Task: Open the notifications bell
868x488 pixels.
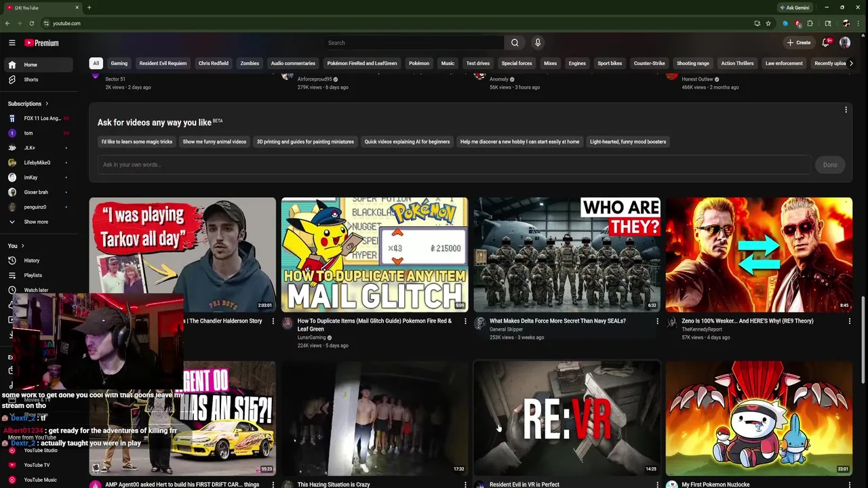Action: [x=826, y=43]
